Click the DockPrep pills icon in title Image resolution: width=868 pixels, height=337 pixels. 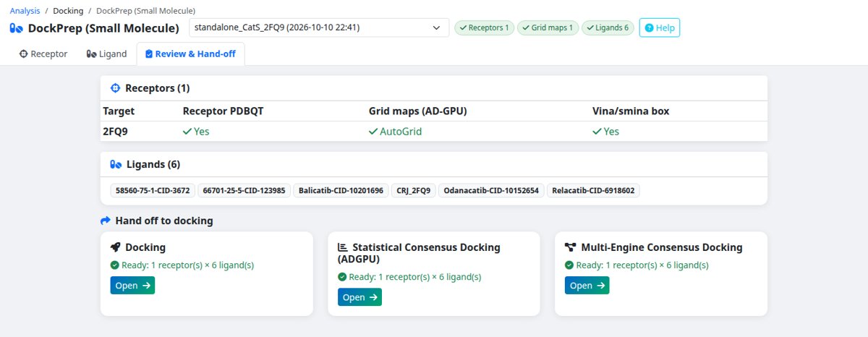click(17, 28)
